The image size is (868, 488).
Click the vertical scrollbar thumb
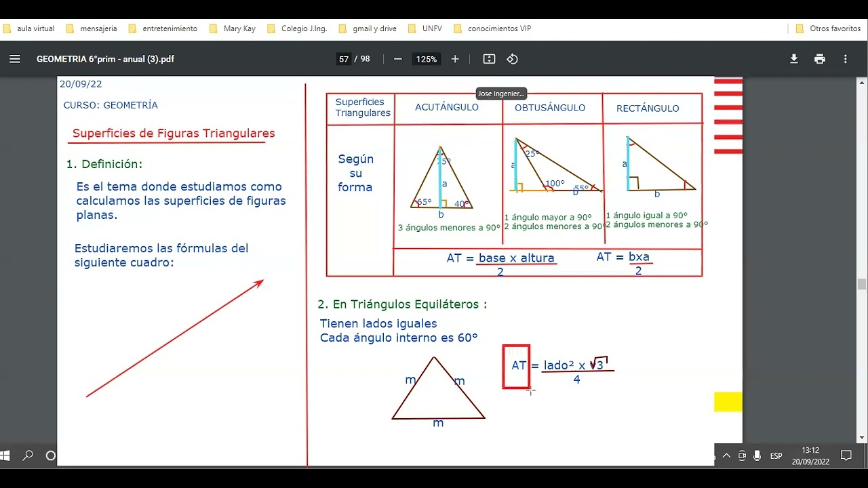coord(862,285)
